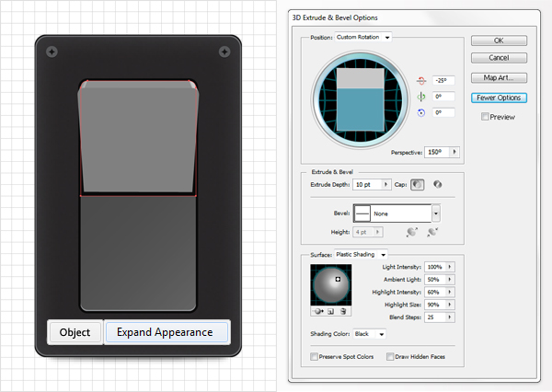Image resolution: width=552 pixels, height=392 pixels.
Task: Turn cap on for solid appearance
Action: coord(418,185)
